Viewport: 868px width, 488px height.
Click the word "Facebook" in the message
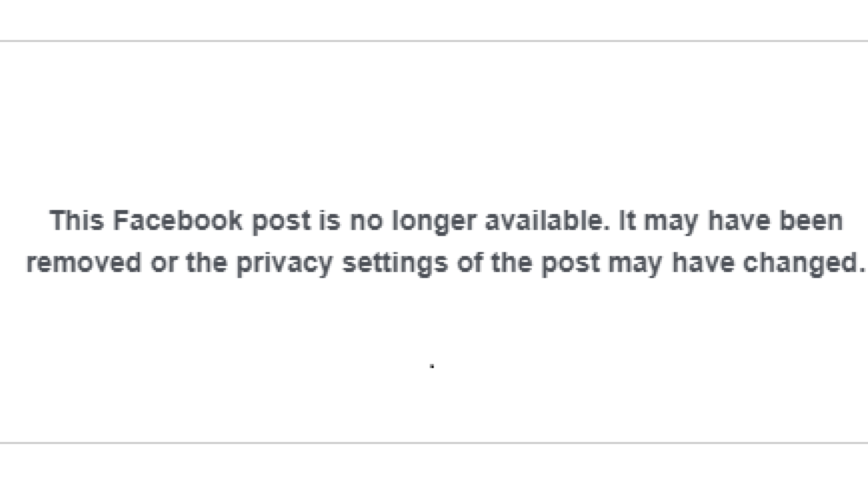tap(177, 221)
